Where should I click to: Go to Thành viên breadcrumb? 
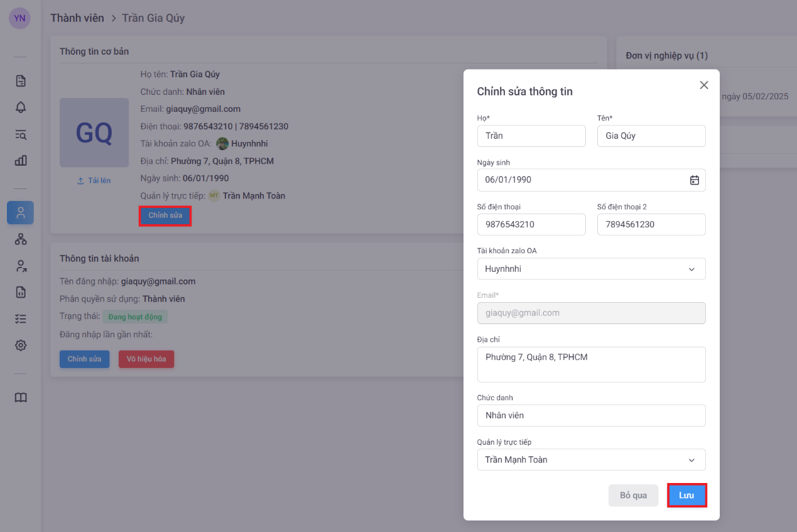(x=77, y=18)
